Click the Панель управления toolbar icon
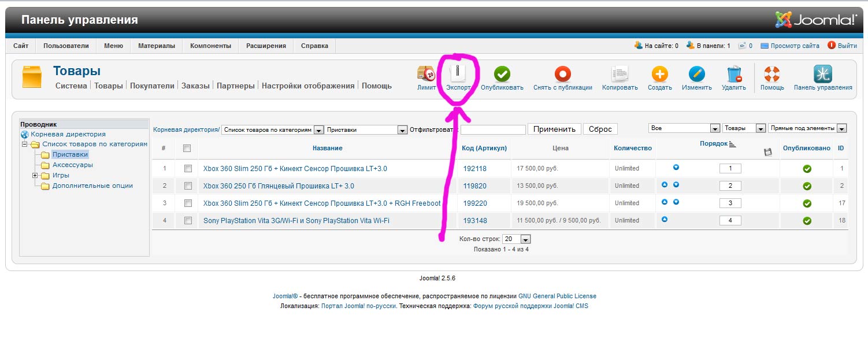 [823, 73]
